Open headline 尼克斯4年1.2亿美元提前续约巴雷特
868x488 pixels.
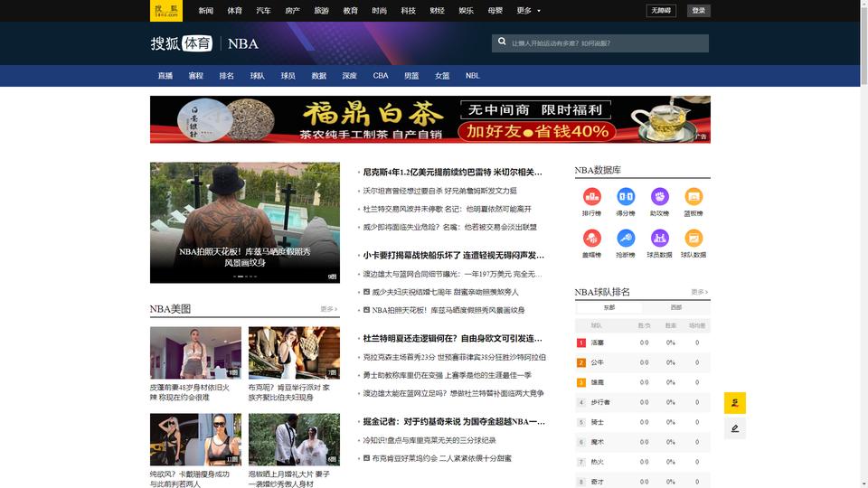pos(452,172)
